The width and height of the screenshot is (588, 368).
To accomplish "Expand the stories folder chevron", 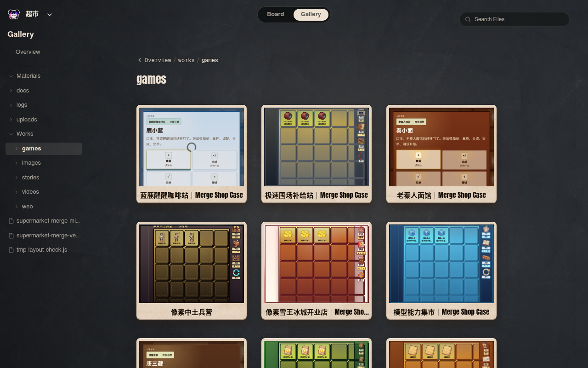I will (x=17, y=178).
